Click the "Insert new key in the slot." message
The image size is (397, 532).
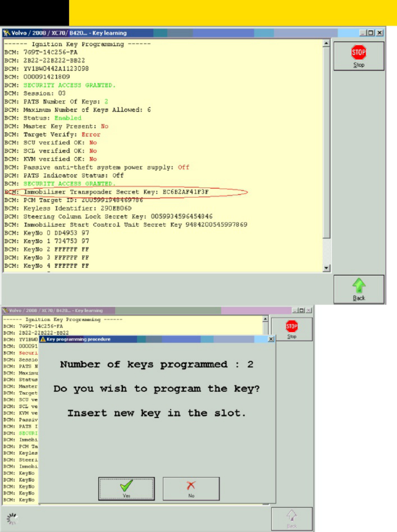point(157,413)
